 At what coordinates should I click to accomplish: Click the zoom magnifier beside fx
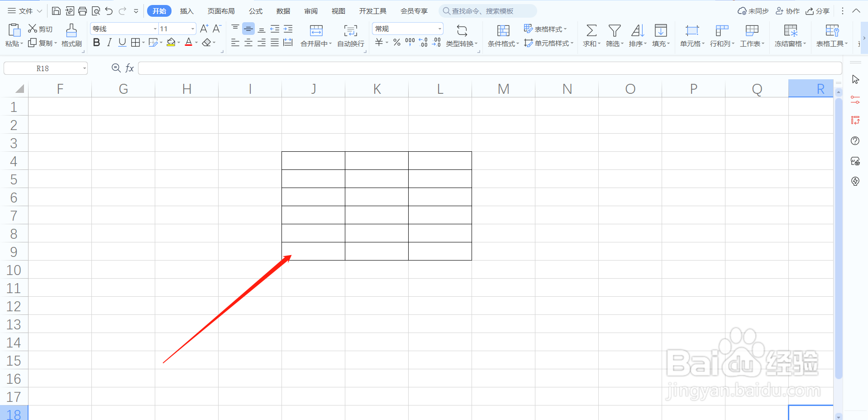pyautogui.click(x=116, y=68)
